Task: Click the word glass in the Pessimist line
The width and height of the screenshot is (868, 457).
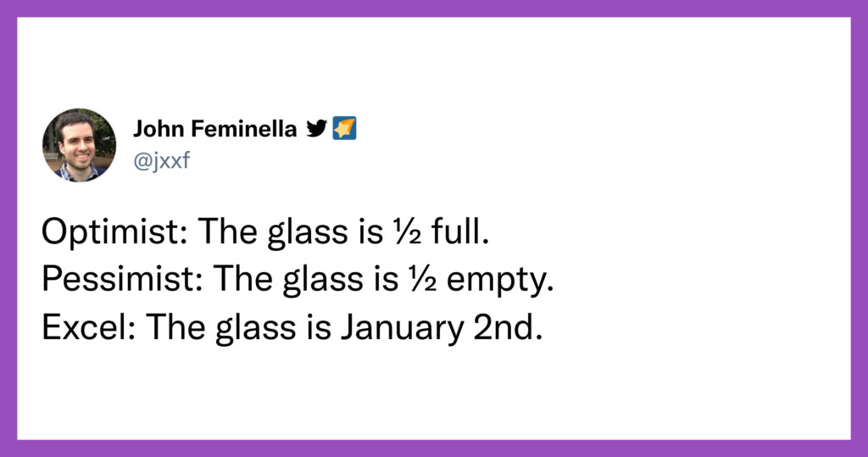Action: pyautogui.click(x=323, y=280)
